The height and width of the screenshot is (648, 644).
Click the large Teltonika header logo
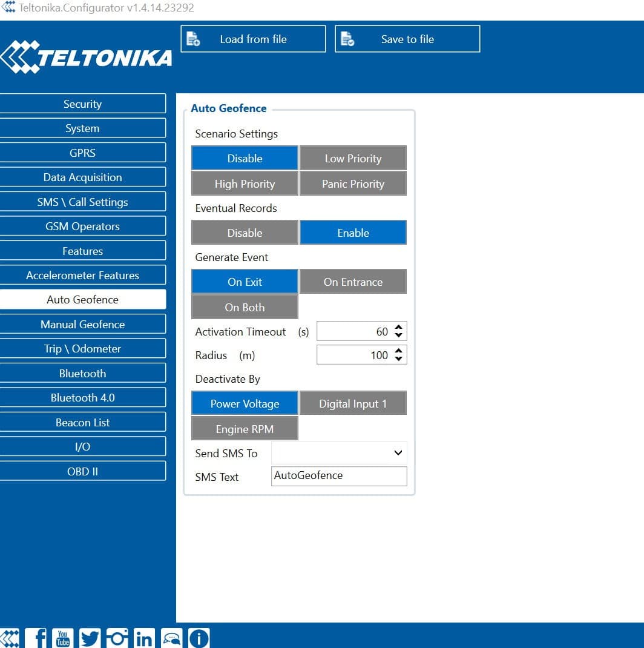point(86,57)
